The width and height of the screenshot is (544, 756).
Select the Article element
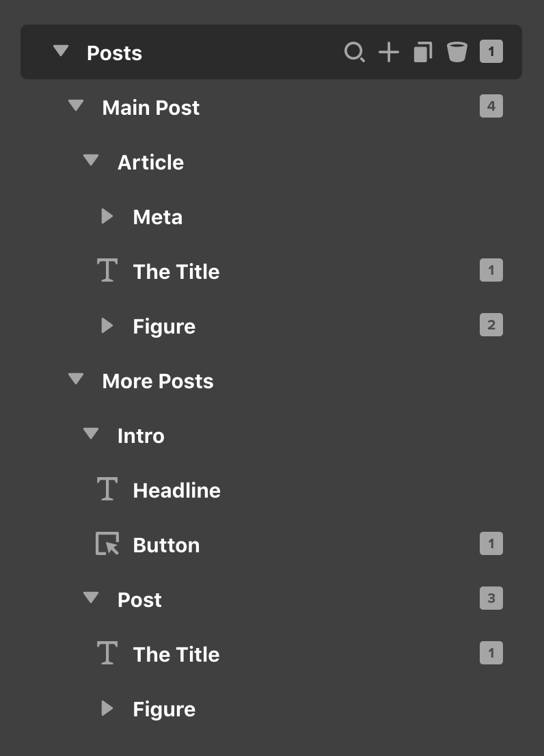click(150, 162)
